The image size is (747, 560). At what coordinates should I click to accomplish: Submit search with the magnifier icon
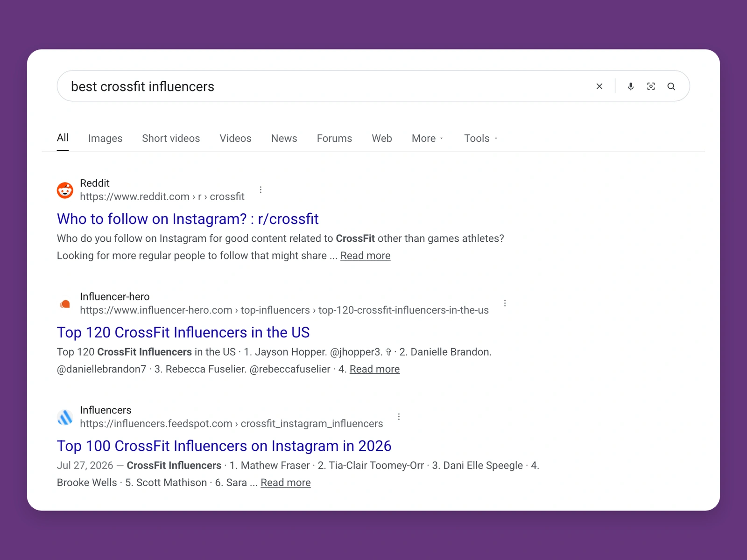671,86
